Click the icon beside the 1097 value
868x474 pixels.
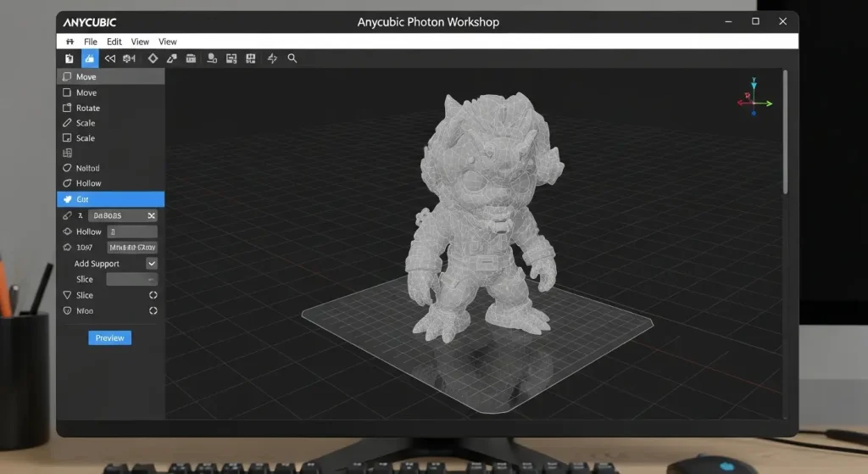click(x=67, y=248)
